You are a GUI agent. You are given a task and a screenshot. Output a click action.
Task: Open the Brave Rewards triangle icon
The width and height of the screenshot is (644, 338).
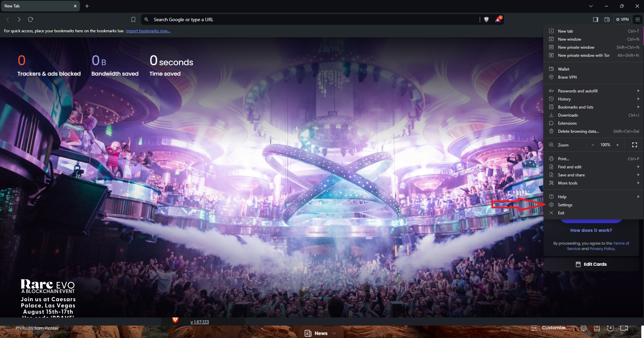click(498, 19)
